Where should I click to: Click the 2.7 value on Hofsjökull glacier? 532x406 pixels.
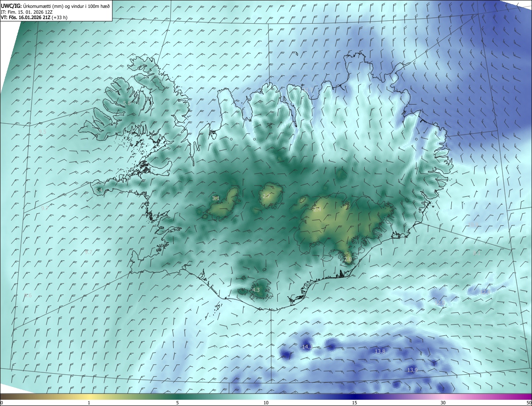tap(266, 196)
